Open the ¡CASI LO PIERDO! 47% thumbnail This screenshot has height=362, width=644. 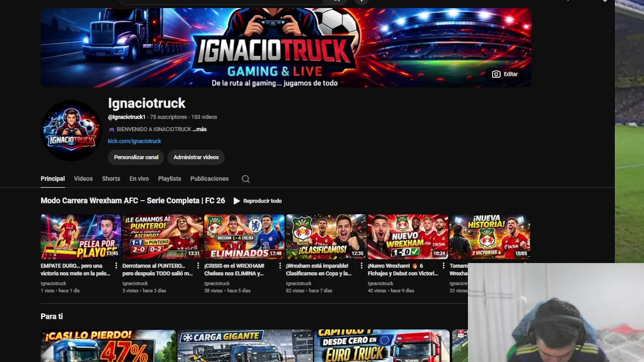click(x=108, y=346)
